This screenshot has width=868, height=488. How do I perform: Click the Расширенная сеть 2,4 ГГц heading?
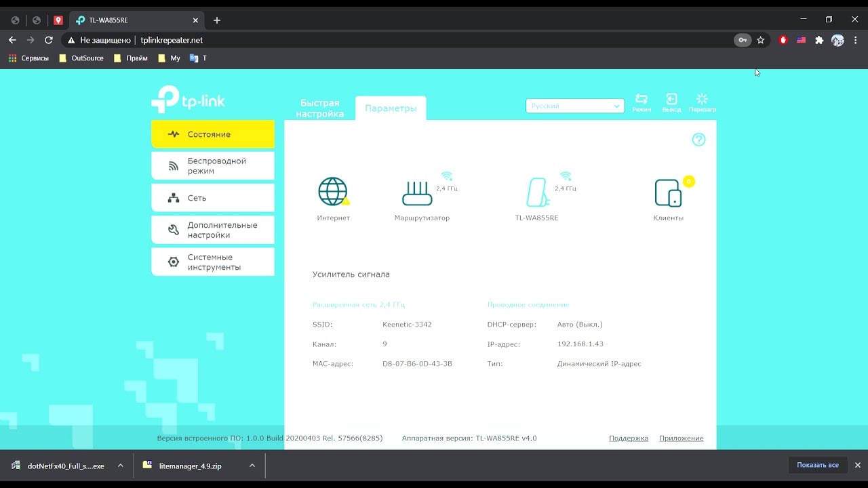(359, 305)
